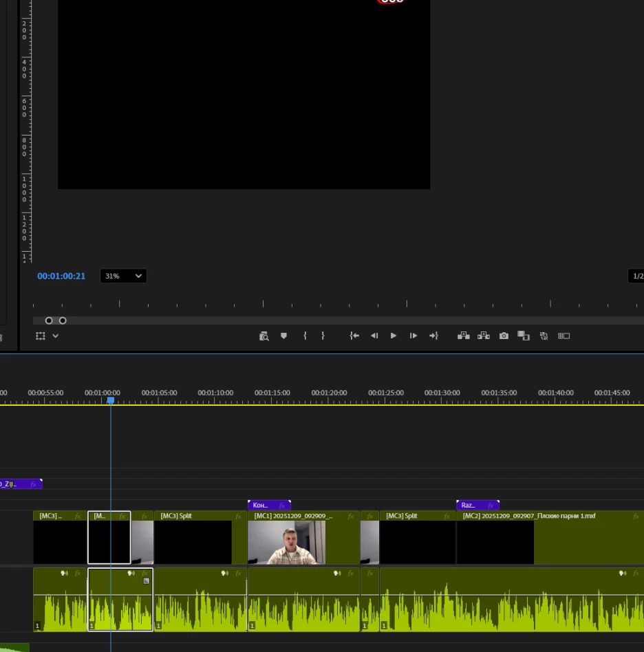Click the Add Marker icon in the monitor controls

[x=283, y=336]
